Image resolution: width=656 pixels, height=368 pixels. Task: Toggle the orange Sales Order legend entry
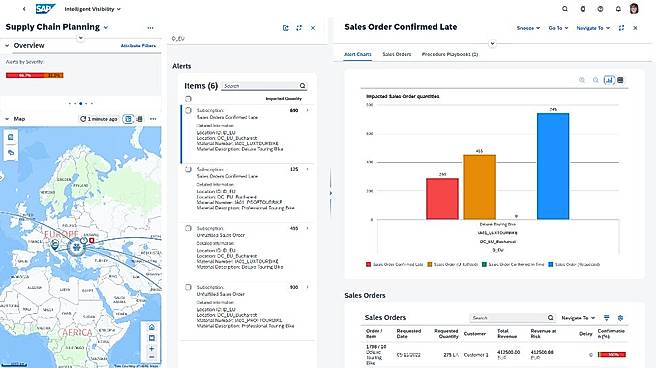452,265
